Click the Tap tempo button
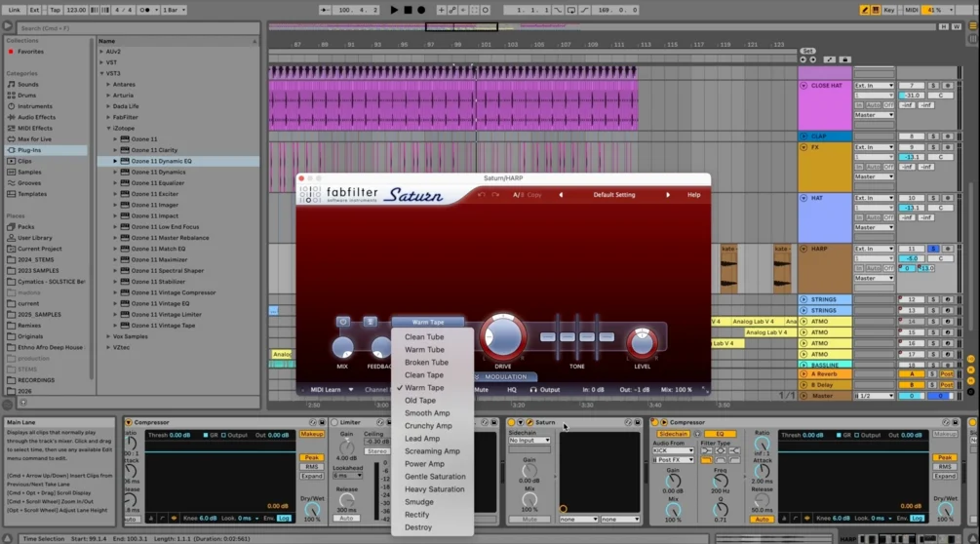 55,10
